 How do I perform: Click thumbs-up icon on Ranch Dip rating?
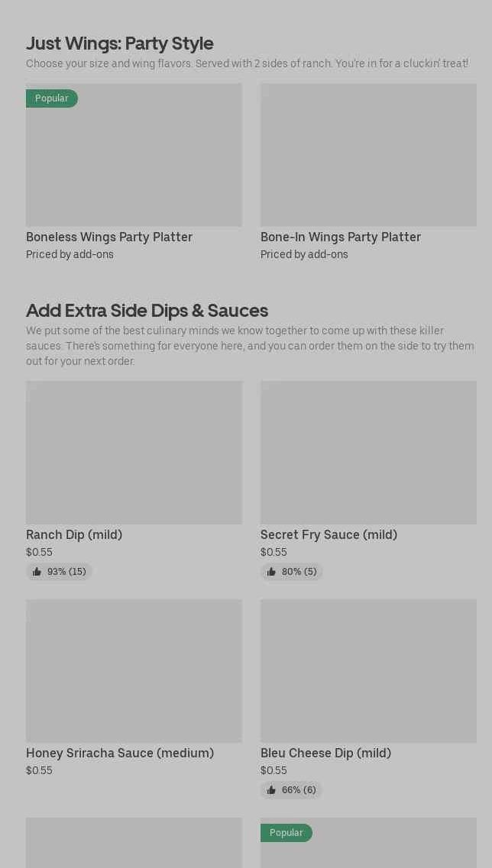point(37,571)
